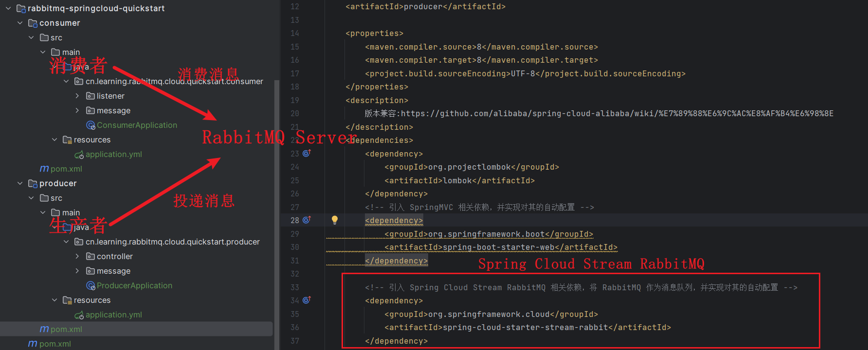Click the spring-cloud-starter-stream-rabbit artifactId text
The image size is (868, 350).
525,327
